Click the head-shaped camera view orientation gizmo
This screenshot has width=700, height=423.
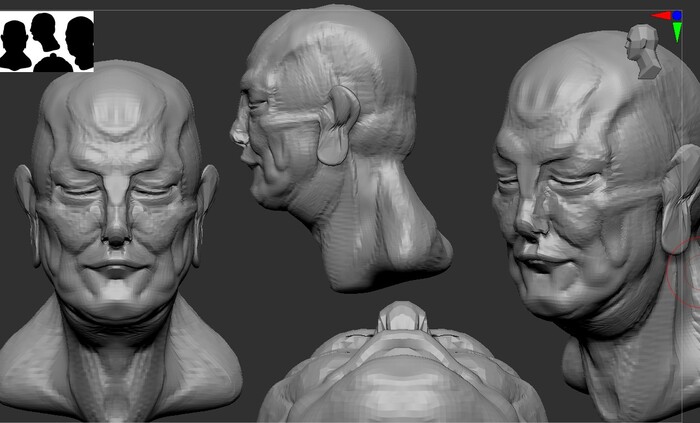(643, 52)
